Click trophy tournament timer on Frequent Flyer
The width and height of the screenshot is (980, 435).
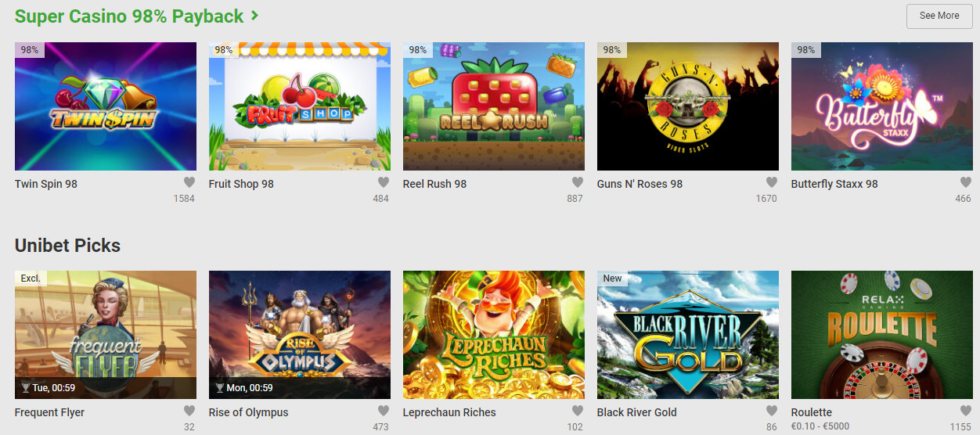click(49, 388)
